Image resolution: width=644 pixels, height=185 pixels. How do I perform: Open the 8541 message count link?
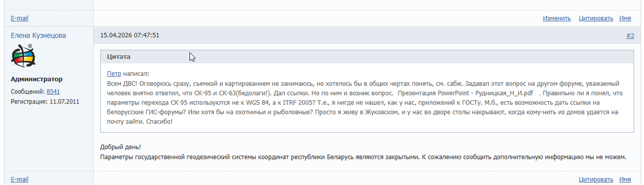pyautogui.click(x=53, y=91)
